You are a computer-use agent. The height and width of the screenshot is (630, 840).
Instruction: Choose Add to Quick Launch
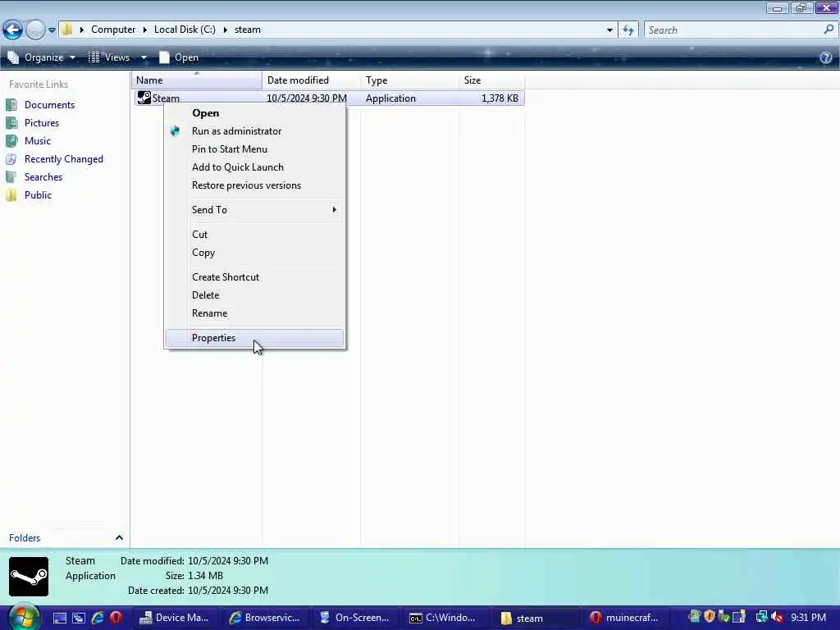coord(254,167)
